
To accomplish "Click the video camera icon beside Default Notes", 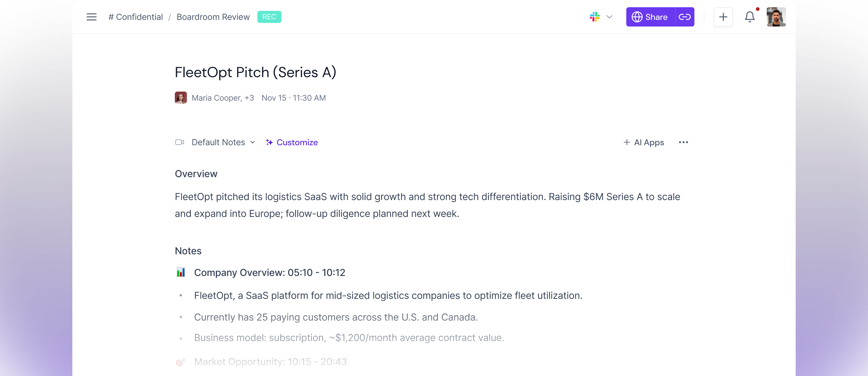I will pos(180,142).
